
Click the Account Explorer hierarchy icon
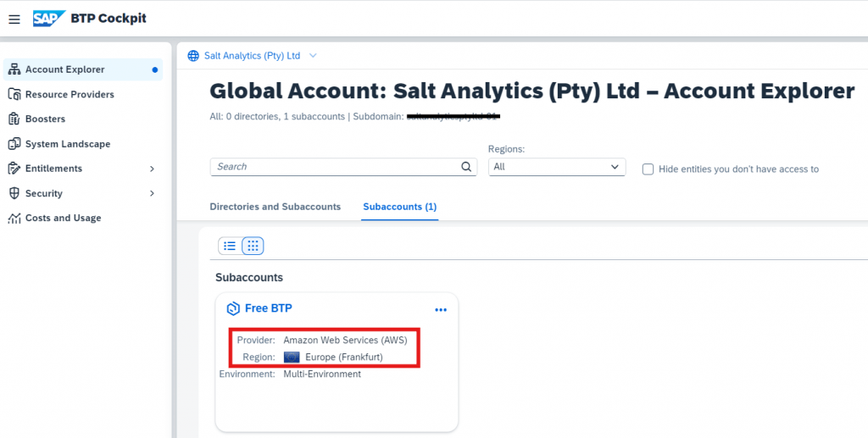[14, 69]
